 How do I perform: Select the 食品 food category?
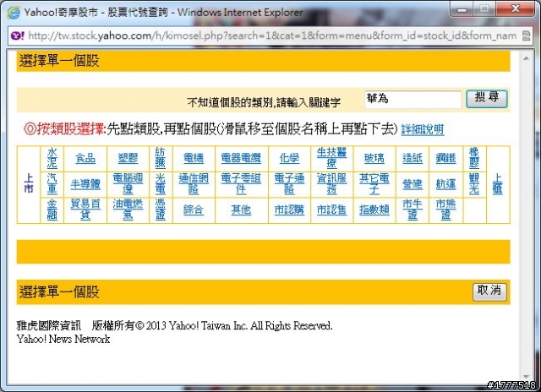(85, 158)
